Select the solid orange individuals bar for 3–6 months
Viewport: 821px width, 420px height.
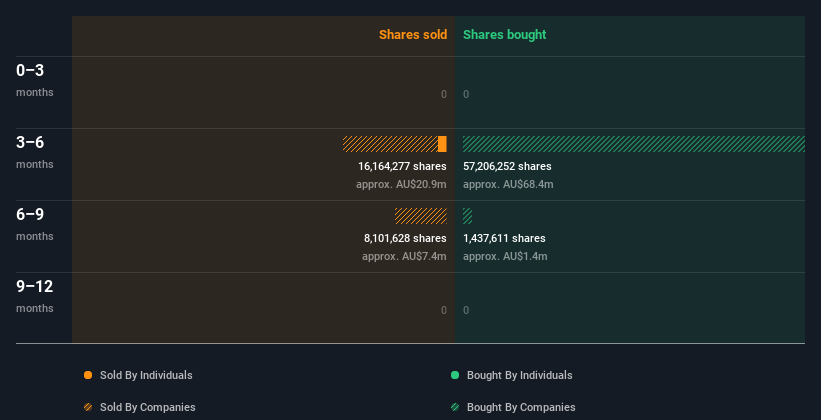coord(442,144)
